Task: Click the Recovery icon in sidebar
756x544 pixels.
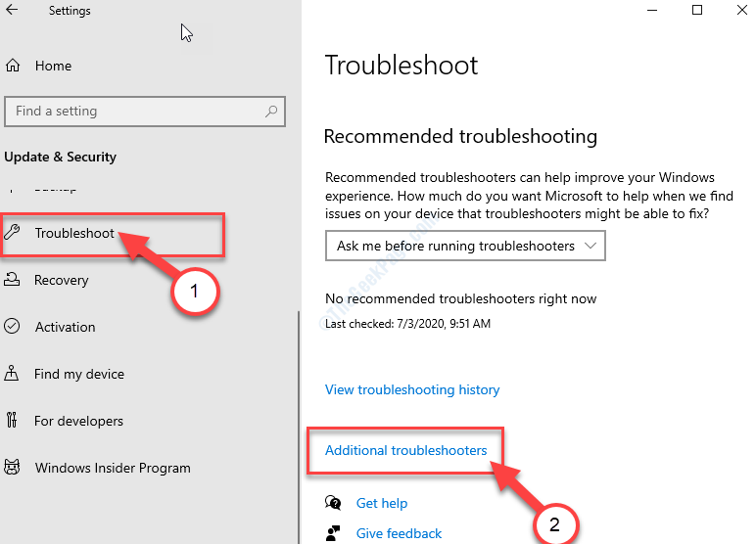Action: 13,280
